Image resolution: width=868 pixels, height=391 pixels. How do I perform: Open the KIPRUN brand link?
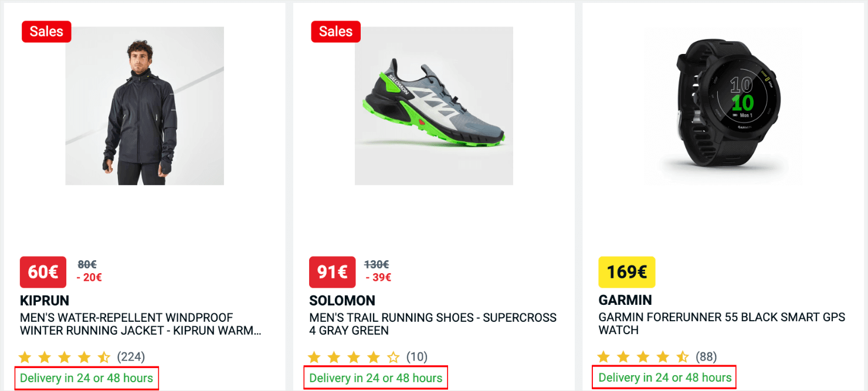tap(45, 301)
